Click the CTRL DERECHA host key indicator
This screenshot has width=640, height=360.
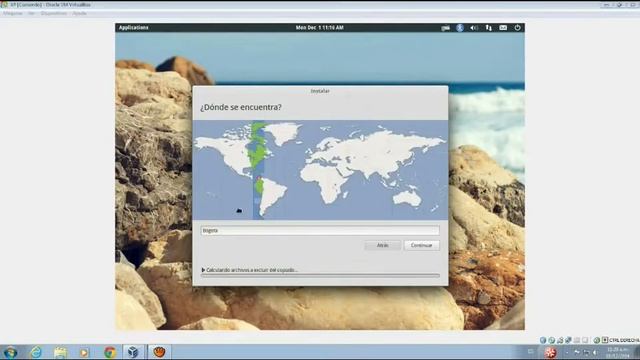tap(624, 340)
